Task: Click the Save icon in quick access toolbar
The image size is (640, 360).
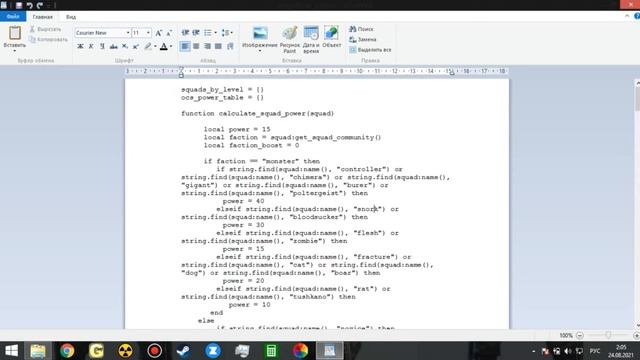Action: (18, 5)
